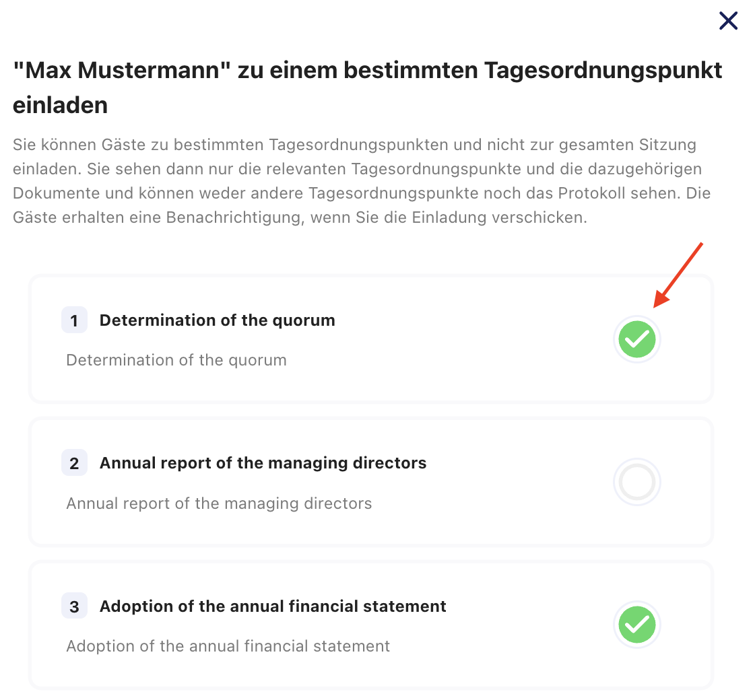Screen dimensions: 753x700
Task: Uncheck the Determination of the quorum checkmark
Action: pos(636,339)
